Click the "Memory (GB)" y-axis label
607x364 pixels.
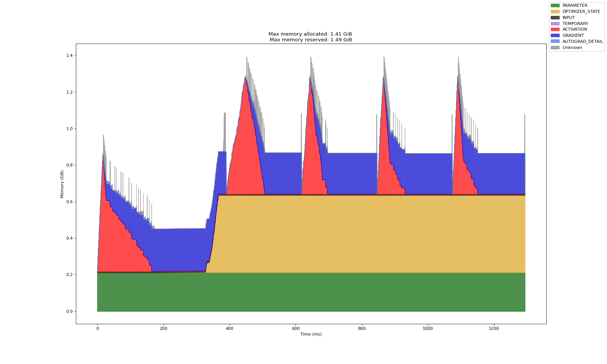(62, 184)
